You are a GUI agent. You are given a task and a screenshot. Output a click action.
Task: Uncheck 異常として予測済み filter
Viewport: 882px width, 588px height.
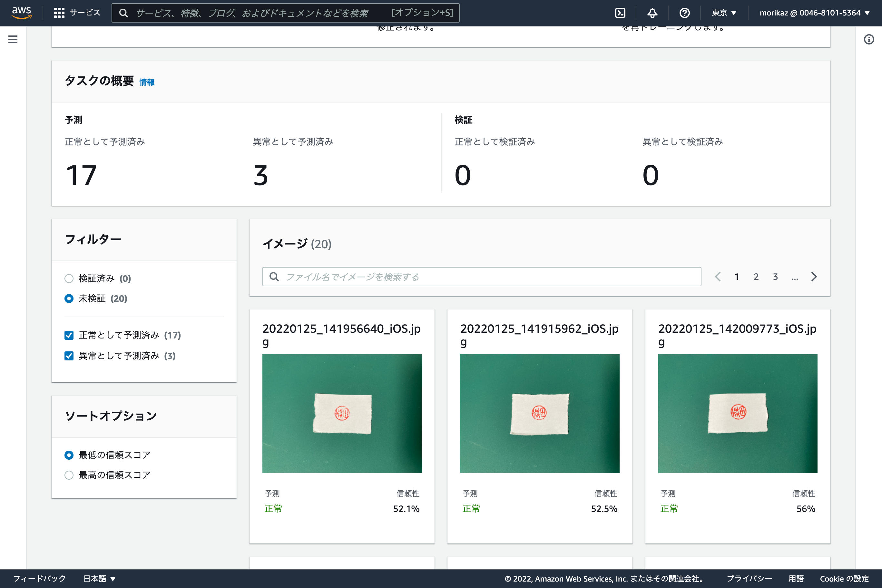[x=69, y=356]
